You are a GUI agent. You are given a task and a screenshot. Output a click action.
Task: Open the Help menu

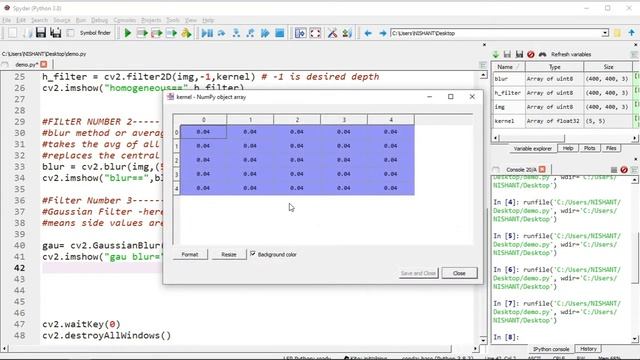[208, 20]
